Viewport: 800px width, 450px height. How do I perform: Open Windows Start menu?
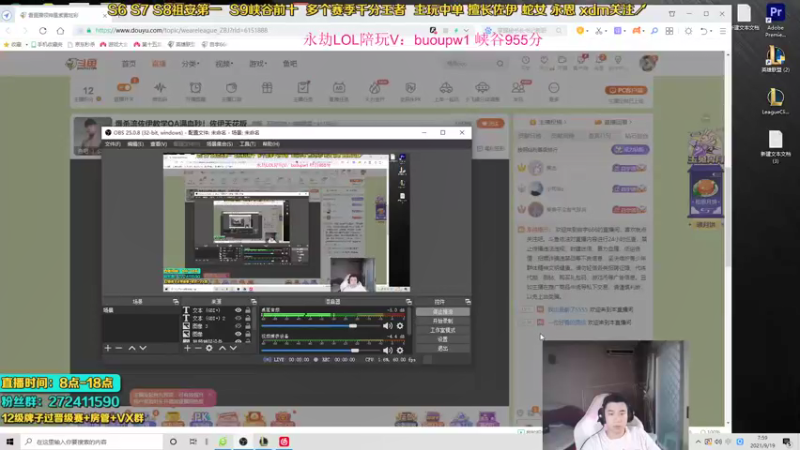10,441
